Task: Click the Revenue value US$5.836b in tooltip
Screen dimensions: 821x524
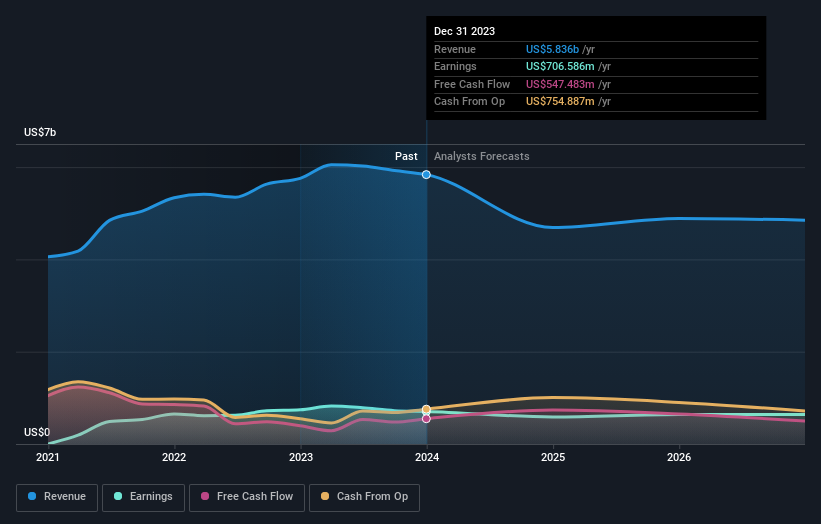Action: tap(552, 49)
